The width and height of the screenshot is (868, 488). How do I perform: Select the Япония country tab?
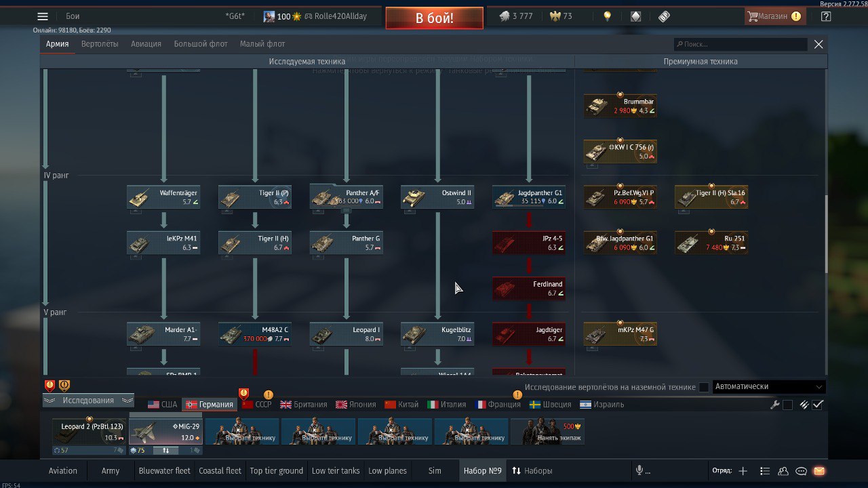[356, 405]
